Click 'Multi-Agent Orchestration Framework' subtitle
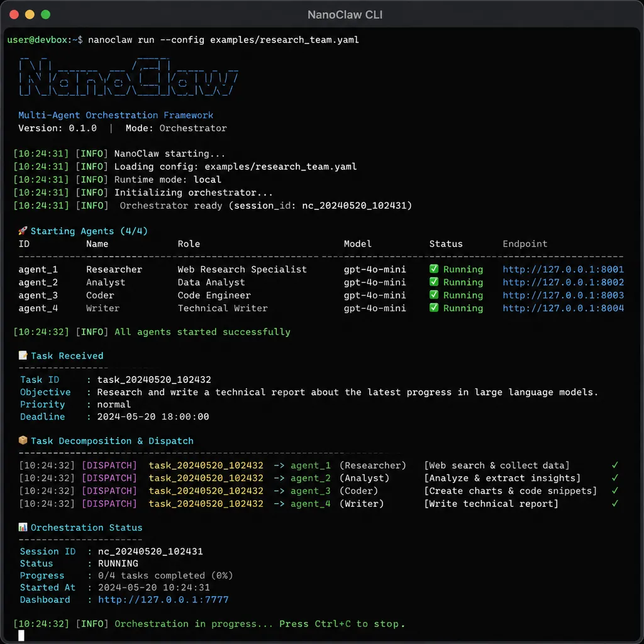The height and width of the screenshot is (644, 644). (x=116, y=115)
